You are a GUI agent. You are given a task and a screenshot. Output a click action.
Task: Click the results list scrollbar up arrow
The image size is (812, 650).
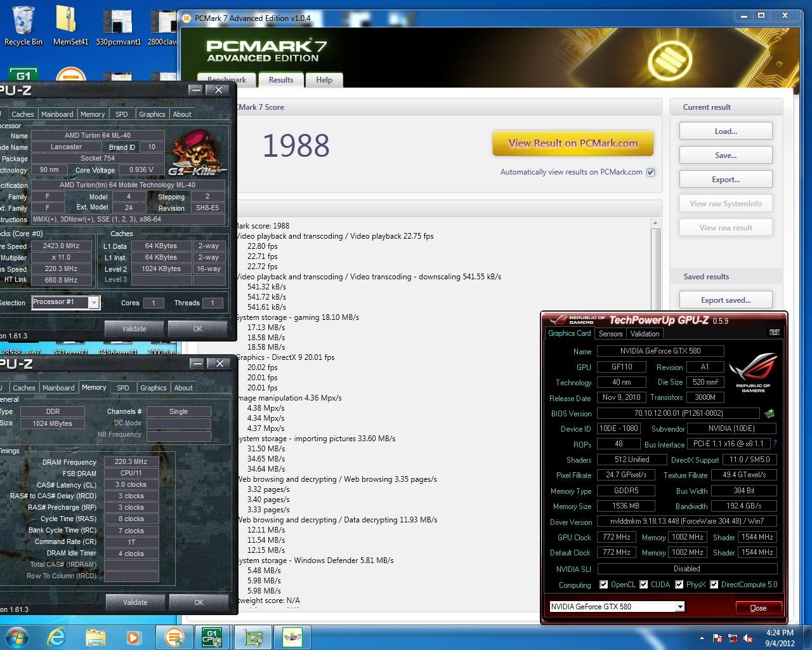[x=655, y=223]
